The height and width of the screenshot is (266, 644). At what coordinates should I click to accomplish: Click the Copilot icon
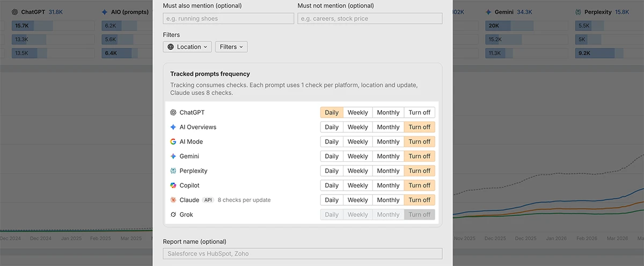tap(173, 185)
